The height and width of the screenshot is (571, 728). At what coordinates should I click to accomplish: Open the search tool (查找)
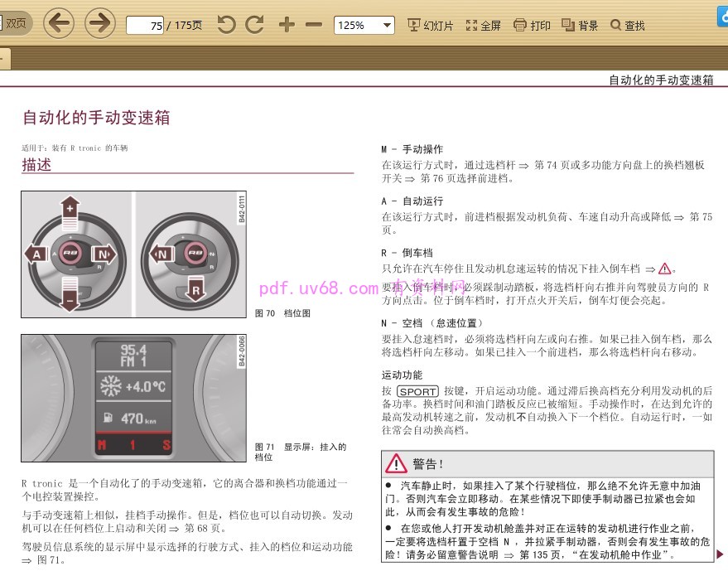click(628, 26)
